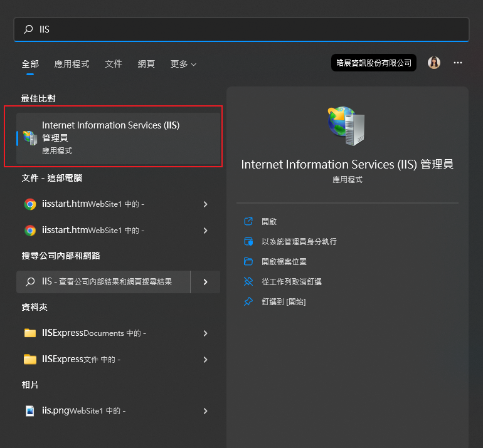
Task: Click the unpin from taskbar icon
Action: pos(248,281)
